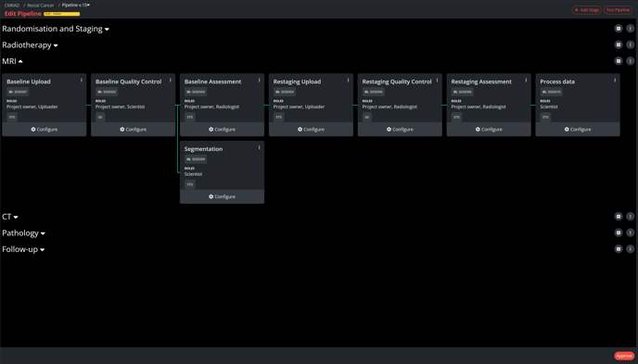The image size is (638, 364).
Task: Click the square icon on the MRI row
Action: [x=619, y=61]
